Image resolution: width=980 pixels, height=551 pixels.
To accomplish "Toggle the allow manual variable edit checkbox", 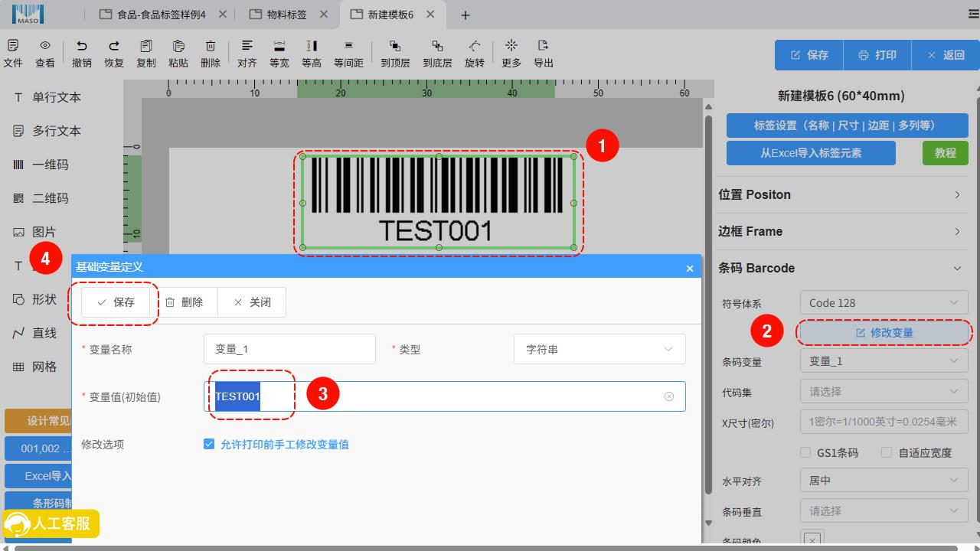I will [x=209, y=444].
